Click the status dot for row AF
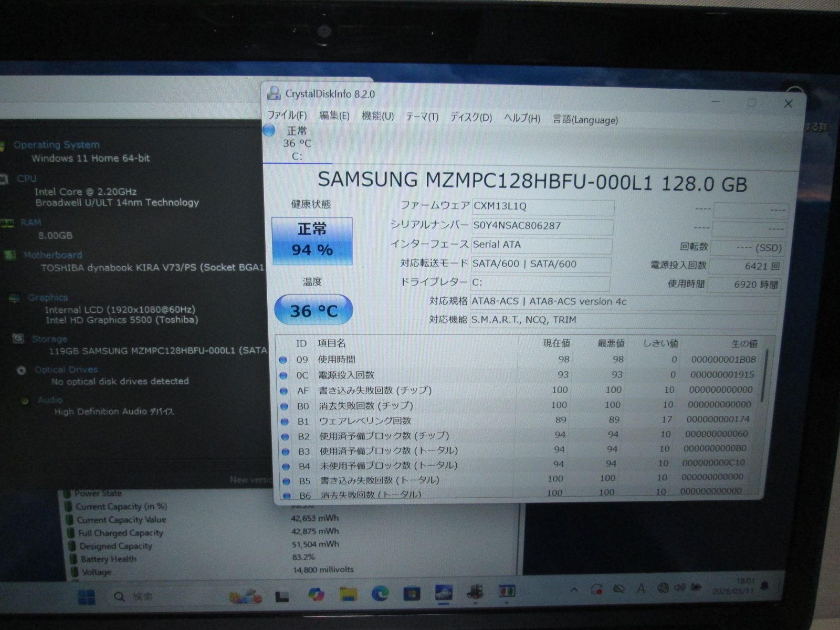This screenshot has width=840, height=630. 284,391
